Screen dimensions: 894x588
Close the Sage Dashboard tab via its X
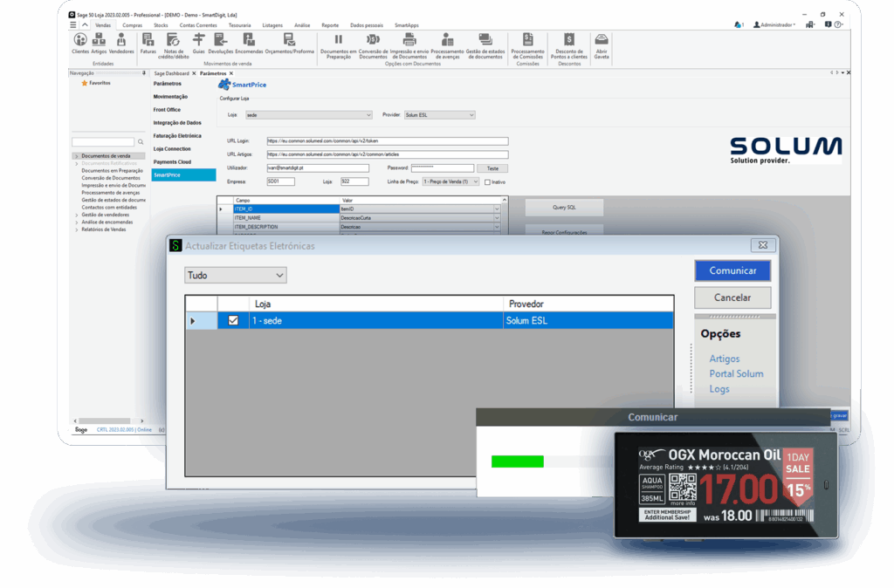[x=194, y=73]
